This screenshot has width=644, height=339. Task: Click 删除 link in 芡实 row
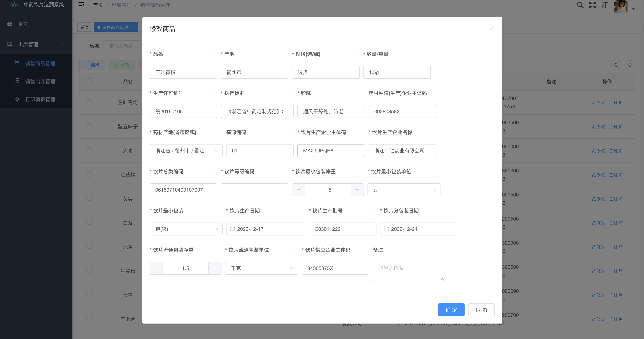[616, 199]
